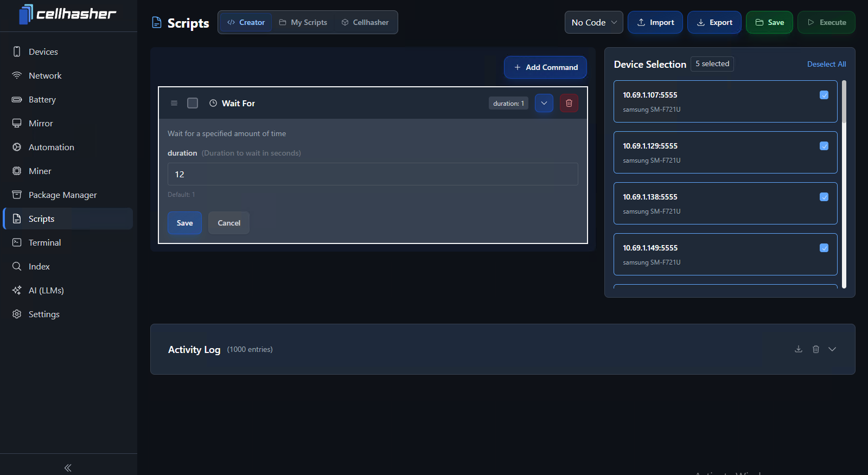Open the Miner page from sidebar
Image resolution: width=868 pixels, height=475 pixels.
pyautogui.click(x=40, y=171)
